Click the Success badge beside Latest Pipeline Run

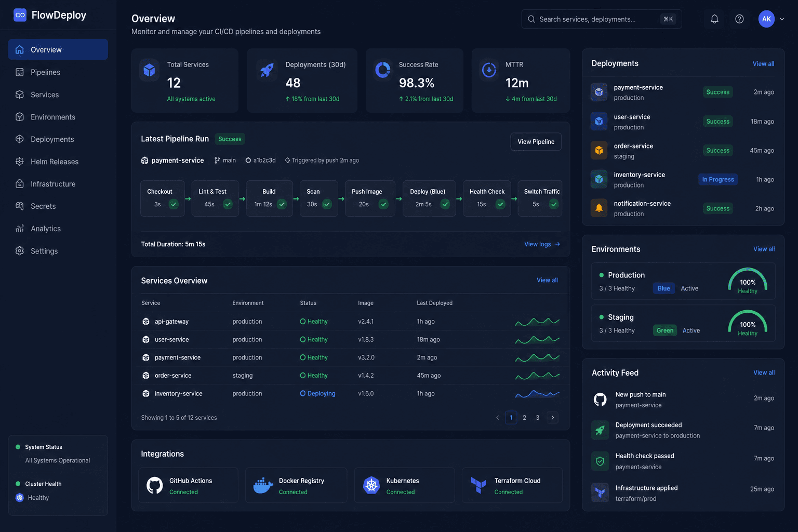coord(230,139)
